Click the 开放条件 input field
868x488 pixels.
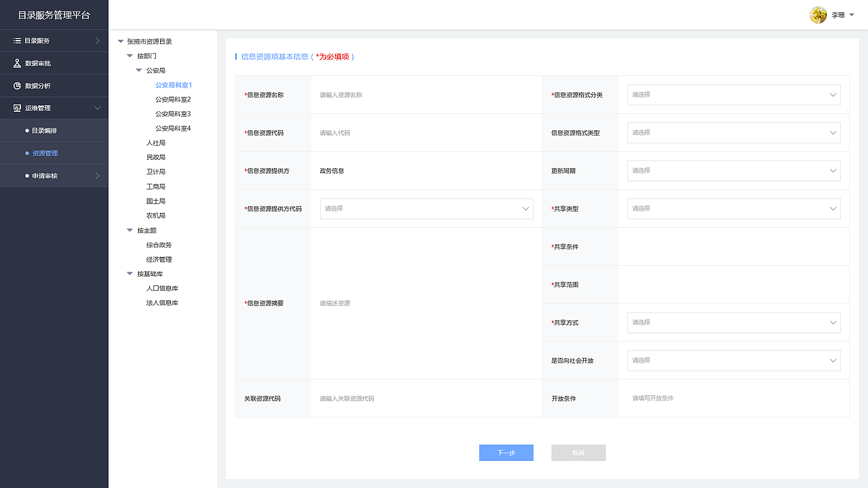coord(734,399)
